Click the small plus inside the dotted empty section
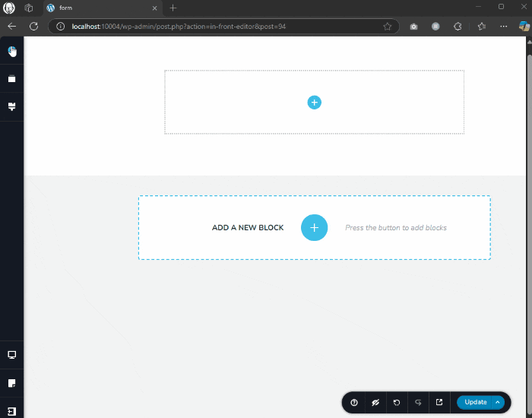This screenshot has height=418, width=532. (314, 102)
